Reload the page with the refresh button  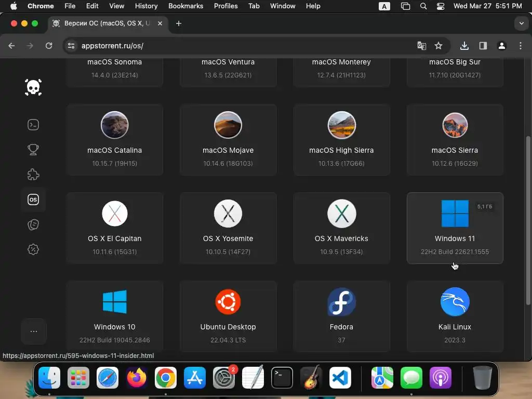click(49, 46)
